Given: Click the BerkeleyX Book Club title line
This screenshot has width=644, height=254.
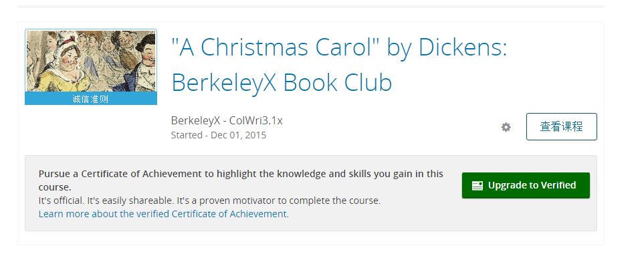Looking at the screenshot, I should point(282,82).
